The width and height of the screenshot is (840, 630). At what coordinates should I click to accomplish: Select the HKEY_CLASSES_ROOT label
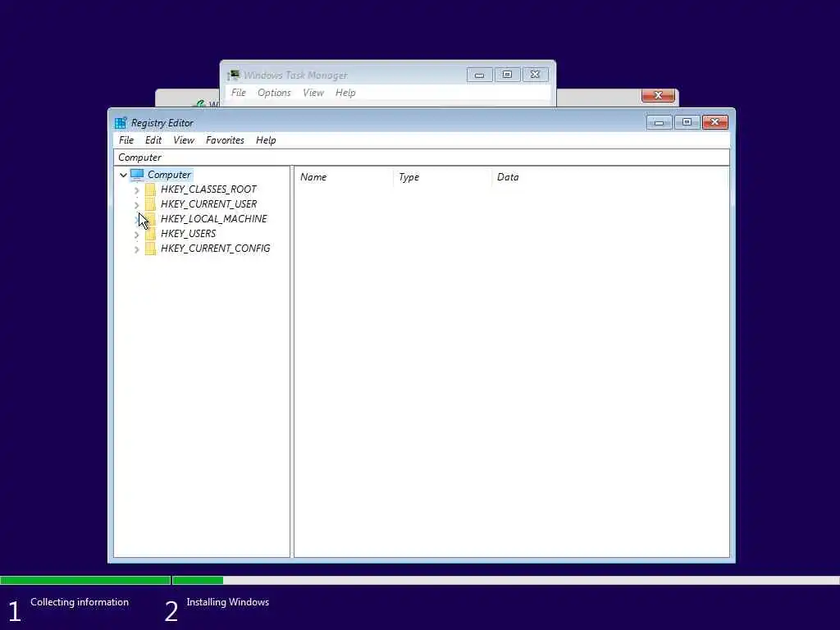coord(208,189)
